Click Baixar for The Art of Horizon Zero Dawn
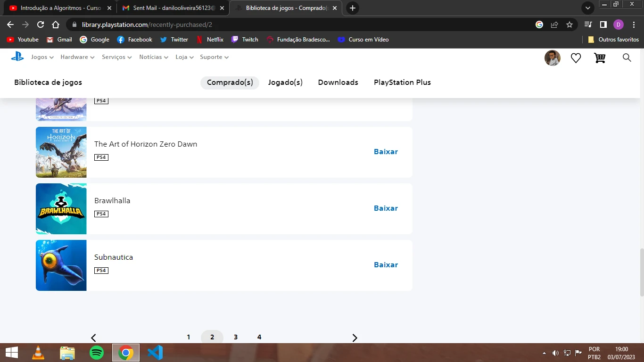 [x=386, y=152]
